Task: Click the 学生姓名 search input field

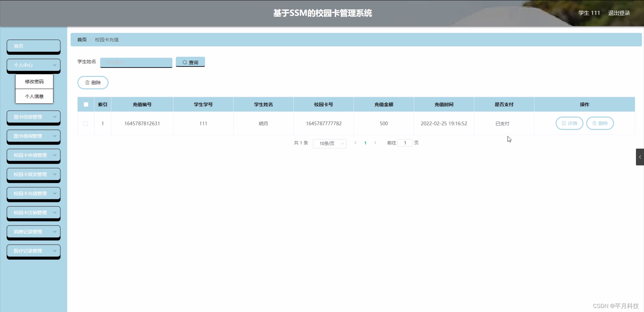Action: pyautogui.click(x=136, y=62)
